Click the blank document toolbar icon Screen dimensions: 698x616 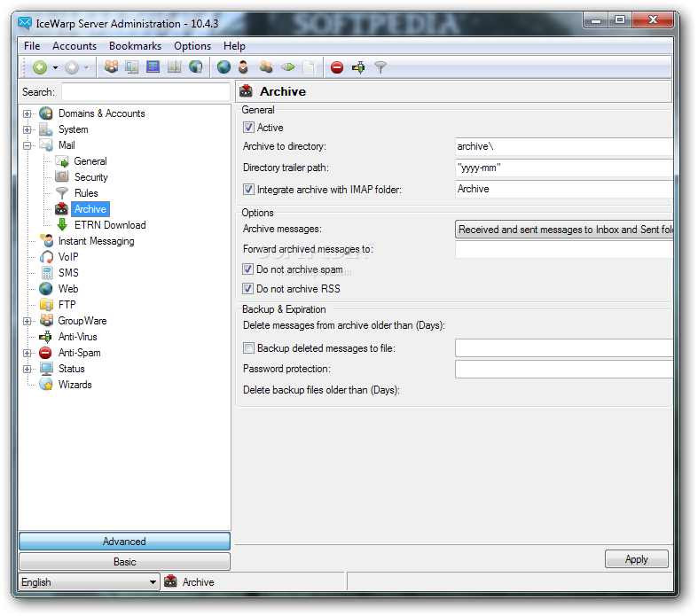309,67
